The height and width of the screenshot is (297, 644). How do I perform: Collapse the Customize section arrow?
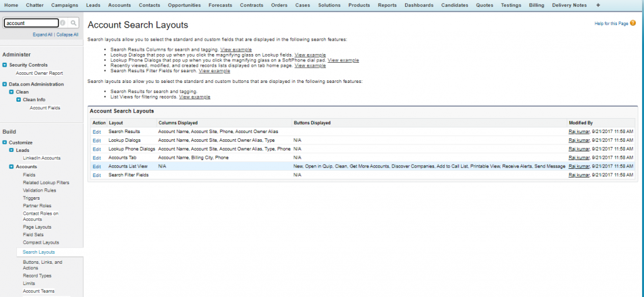(x=4, y=143)
